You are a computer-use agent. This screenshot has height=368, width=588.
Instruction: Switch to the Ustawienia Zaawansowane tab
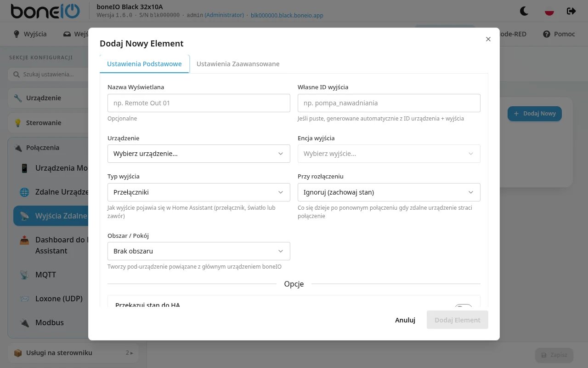[238, 64]
